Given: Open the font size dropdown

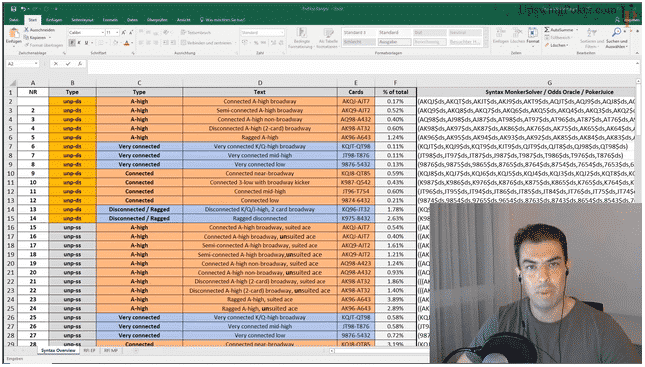Looking at the screenshot, I should [112, 33].
